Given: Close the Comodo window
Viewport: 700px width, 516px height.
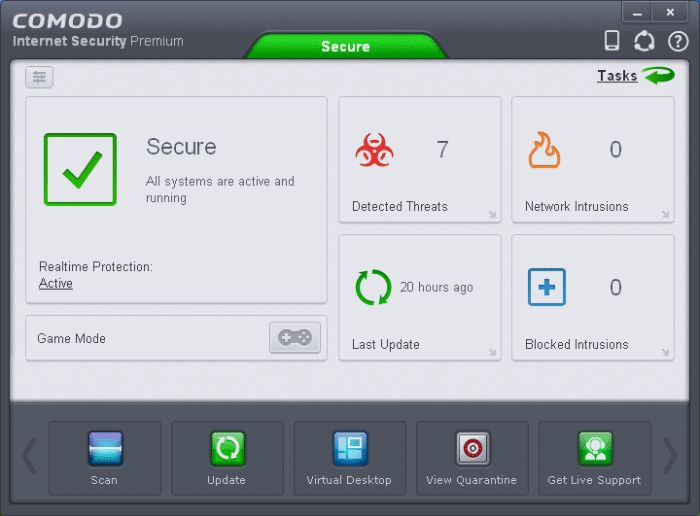Looking at the screenshot, I should pyautogui.click(x=670, y=12).
